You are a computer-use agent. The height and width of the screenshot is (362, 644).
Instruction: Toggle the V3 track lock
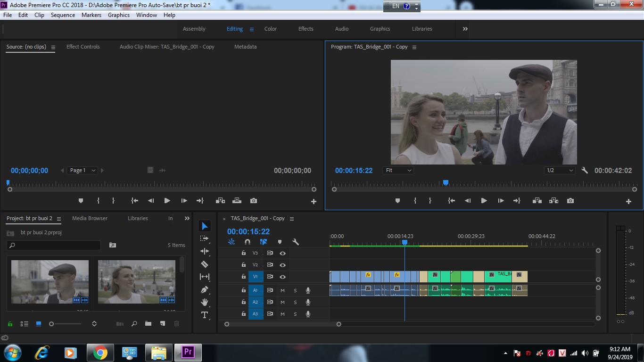coord(243,253)
